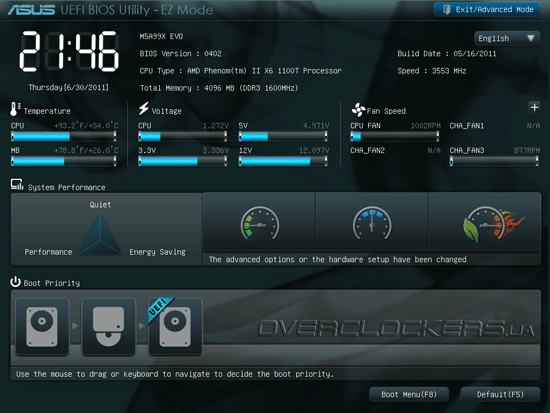Open Boot Menu(F8)

[409, 394]
